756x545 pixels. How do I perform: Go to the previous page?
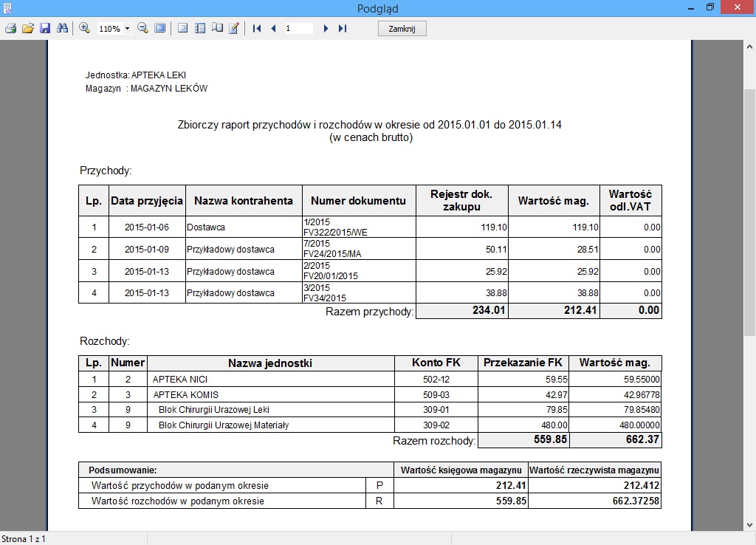[x=273, y=29]
